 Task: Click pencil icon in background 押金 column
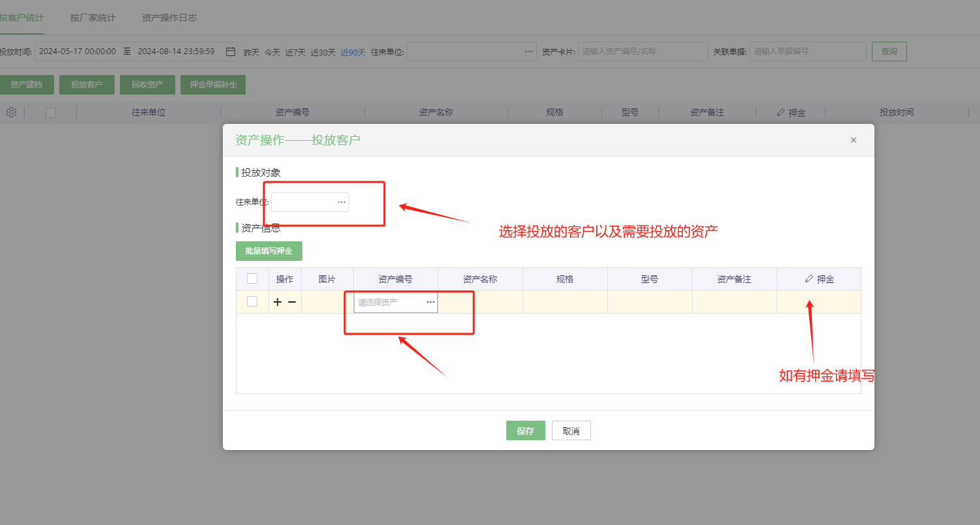(x=781, y=112)
